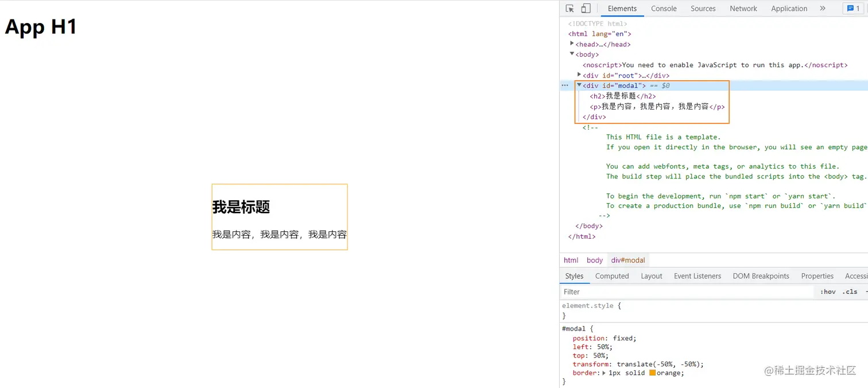Edit the position: fixed declaration

pos(604,338)
